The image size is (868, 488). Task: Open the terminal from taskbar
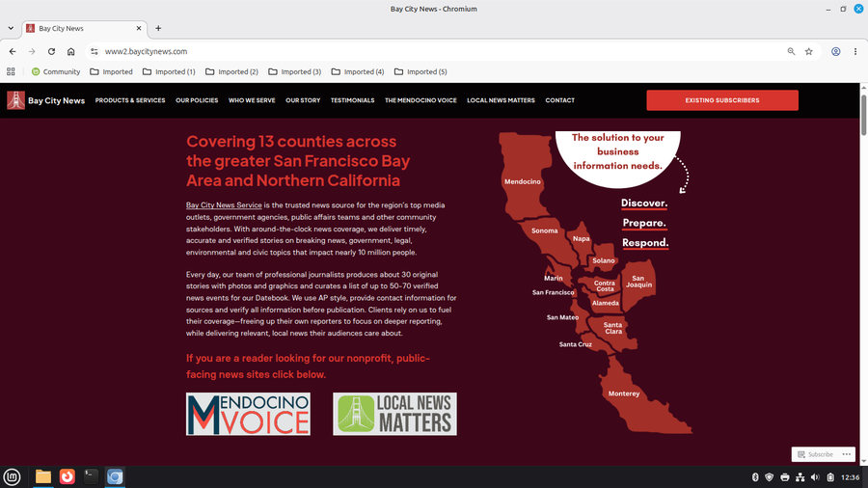91,476
